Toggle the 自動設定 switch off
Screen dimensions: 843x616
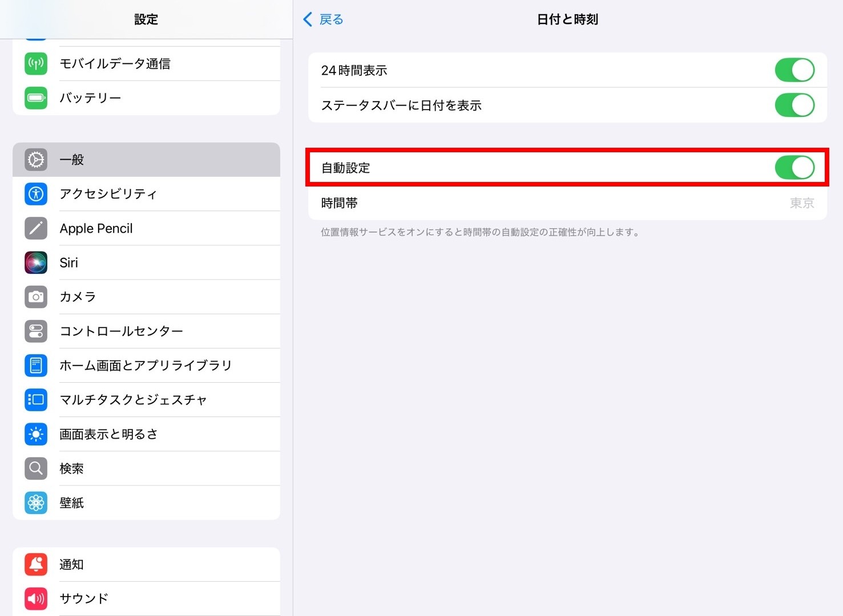pyautogui.click(x=794, y=168)
